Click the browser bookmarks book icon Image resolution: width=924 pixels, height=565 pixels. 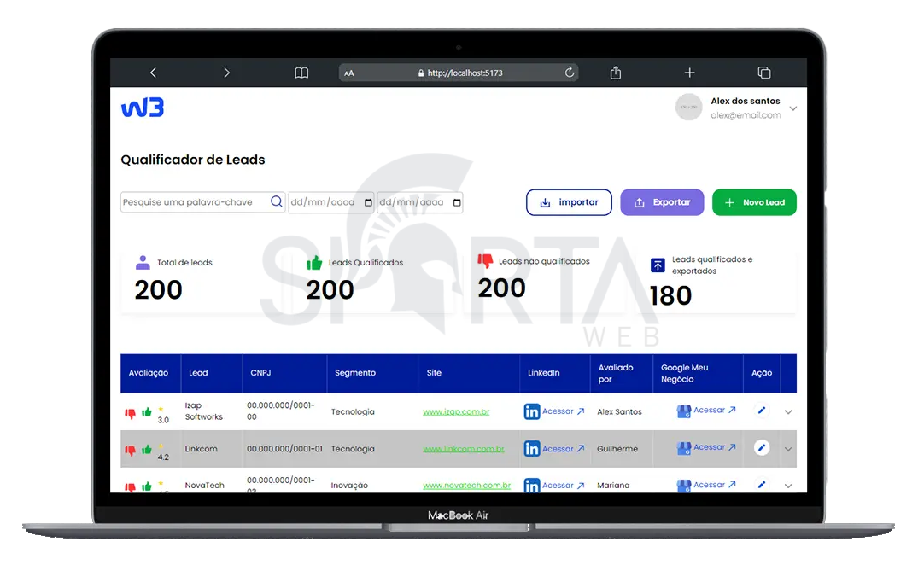coord(301,73)
